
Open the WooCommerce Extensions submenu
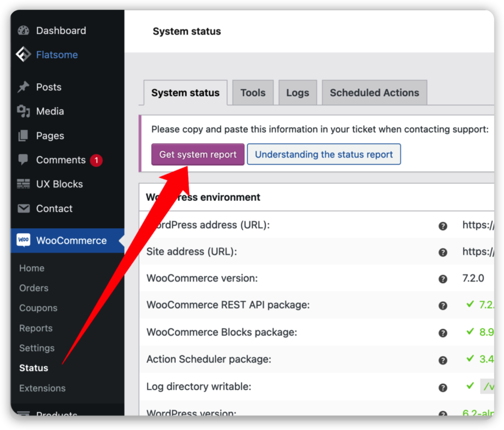[x=42, y=388]
